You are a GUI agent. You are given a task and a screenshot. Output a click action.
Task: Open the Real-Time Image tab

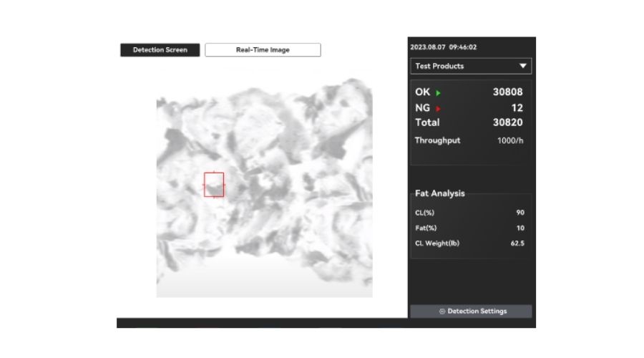coord(263,50)
